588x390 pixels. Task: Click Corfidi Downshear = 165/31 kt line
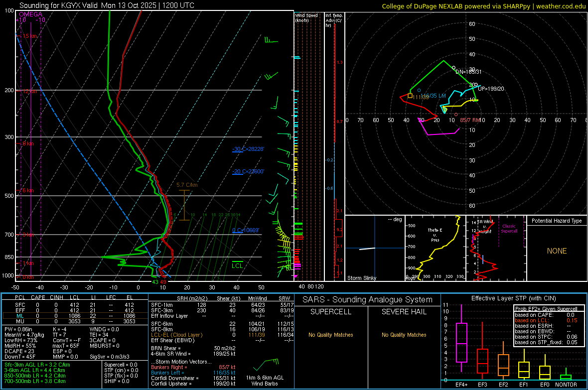point(193,378)
